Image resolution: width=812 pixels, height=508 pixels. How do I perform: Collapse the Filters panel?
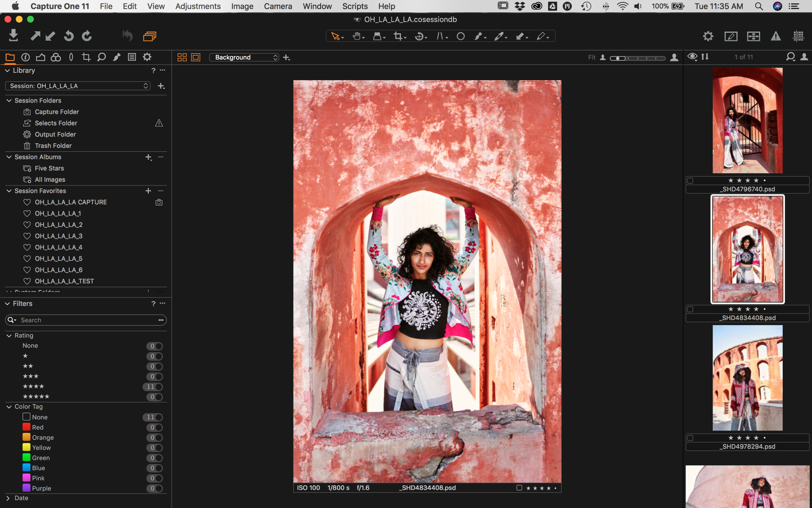(x=7, y=304)
